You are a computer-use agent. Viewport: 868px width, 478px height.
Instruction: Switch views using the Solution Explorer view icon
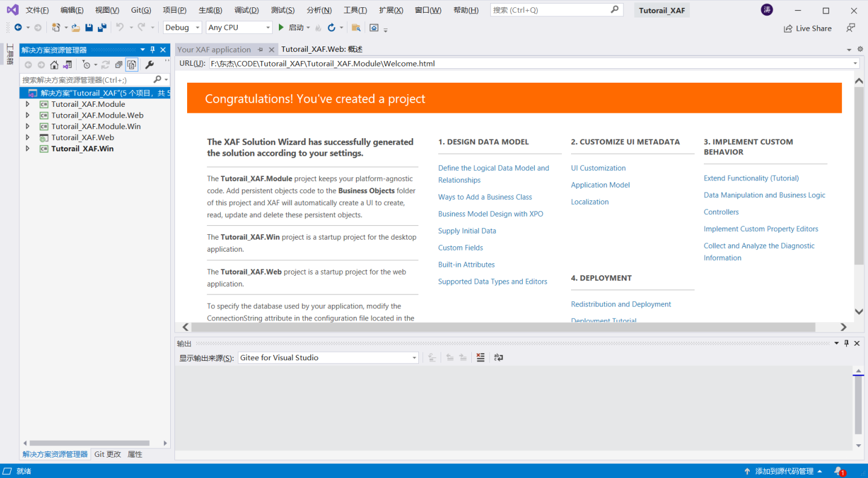(x=68, y=65)
